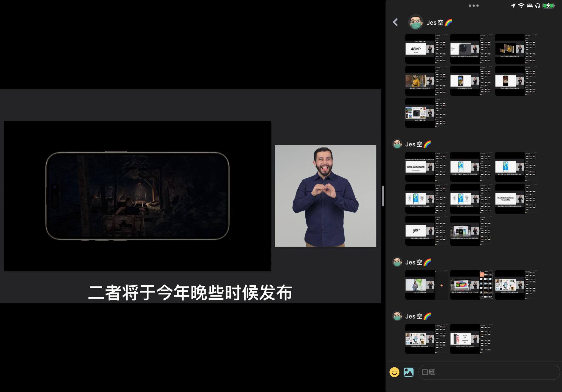Viewport: 562px width, 392px height.
Task: Open the AAA logo slide thumbnail
Action: click(x=426, y=231)
